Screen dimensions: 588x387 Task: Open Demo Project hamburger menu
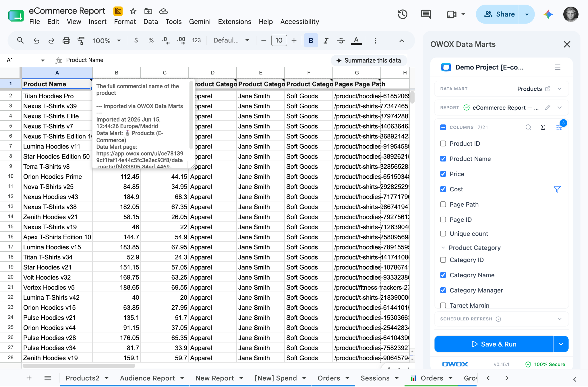pos(558,67)
